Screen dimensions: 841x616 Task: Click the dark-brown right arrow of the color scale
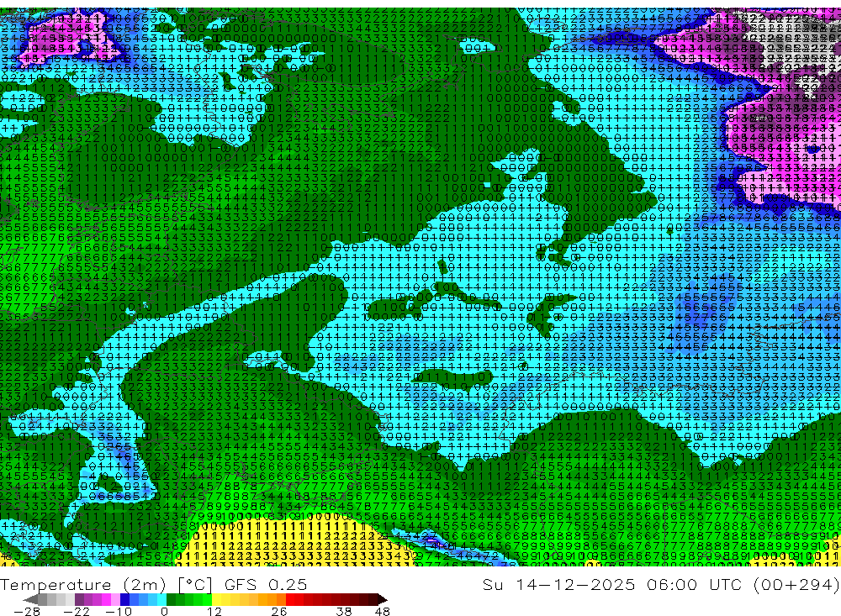point(383,599)
